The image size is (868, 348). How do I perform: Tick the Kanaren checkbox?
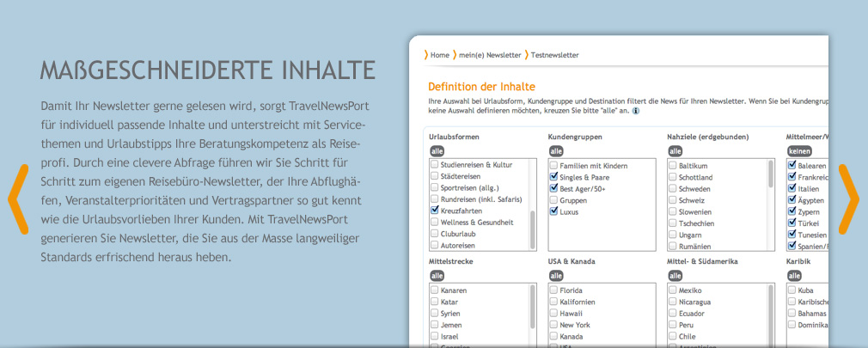tap(435, 290)
